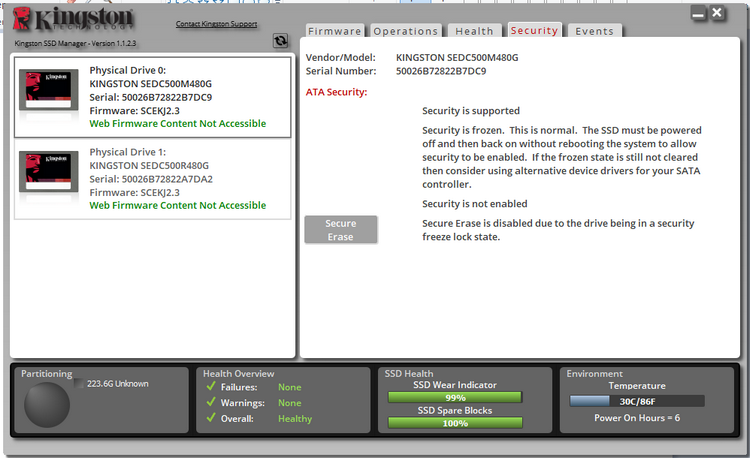Click the Warnings 'None' value
The width and height of the screenshot is (750, 458).
pos(290,403)
